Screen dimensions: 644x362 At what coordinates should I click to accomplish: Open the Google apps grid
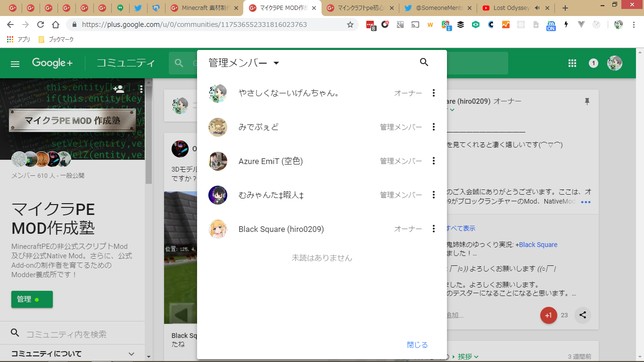[x=572, y=63]
